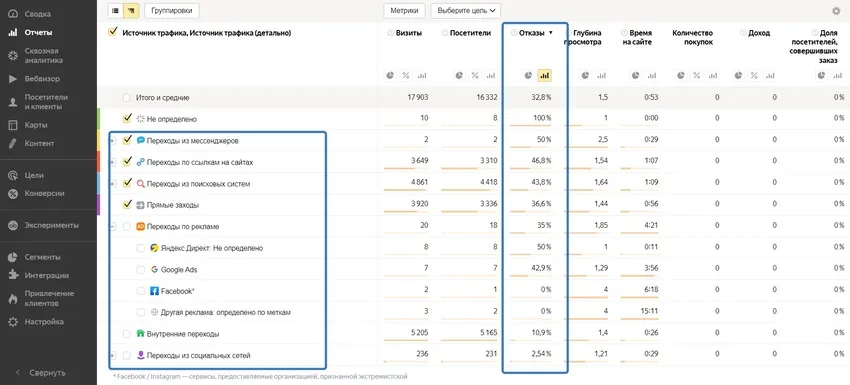Show percent view for Посетители column
Screen dimensions: 850x385
[475, 75]
